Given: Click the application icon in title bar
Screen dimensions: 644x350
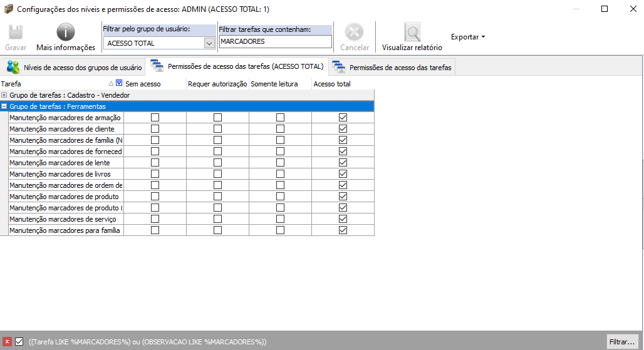Looking at the screenshot, I should [8, 9].
